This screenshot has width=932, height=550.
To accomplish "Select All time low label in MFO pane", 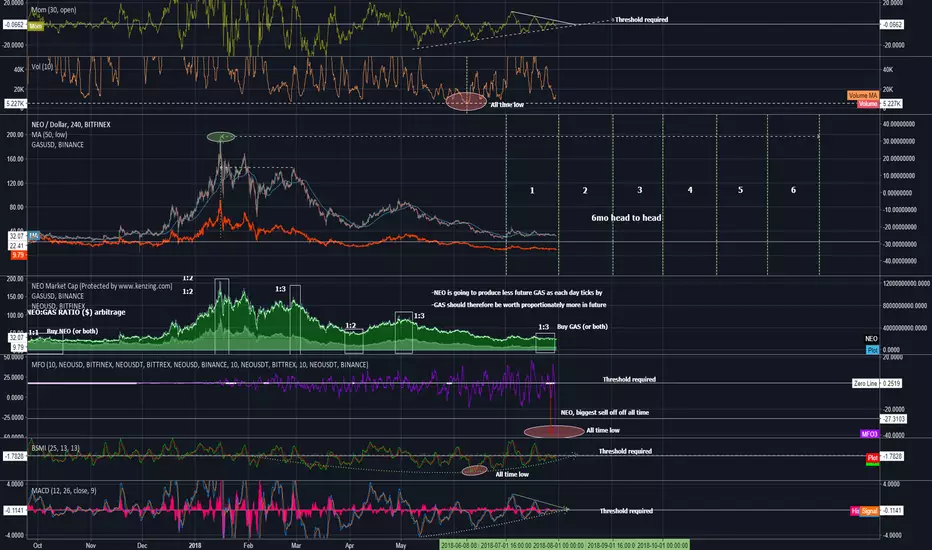I will (603, 430).
